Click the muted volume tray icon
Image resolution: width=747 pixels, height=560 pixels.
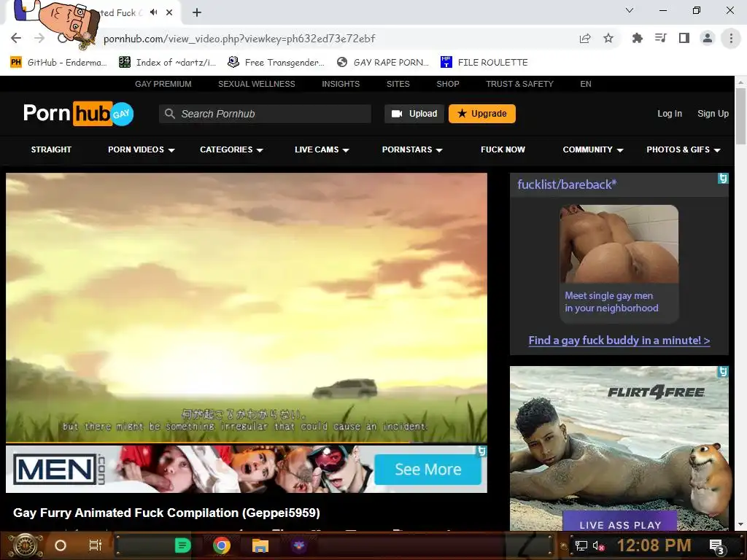point(599,545)
